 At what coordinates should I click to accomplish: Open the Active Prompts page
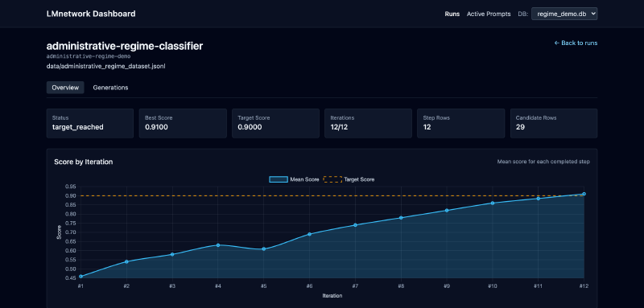coord(489,14)
